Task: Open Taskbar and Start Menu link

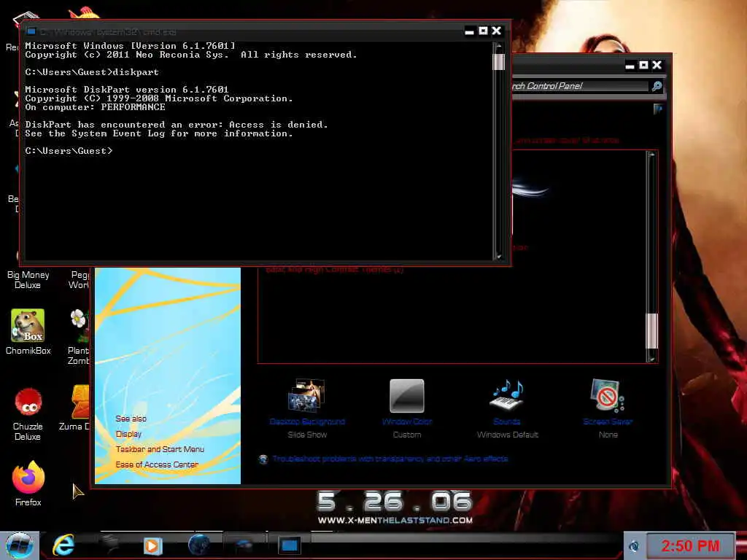Action: pos(160,449)
